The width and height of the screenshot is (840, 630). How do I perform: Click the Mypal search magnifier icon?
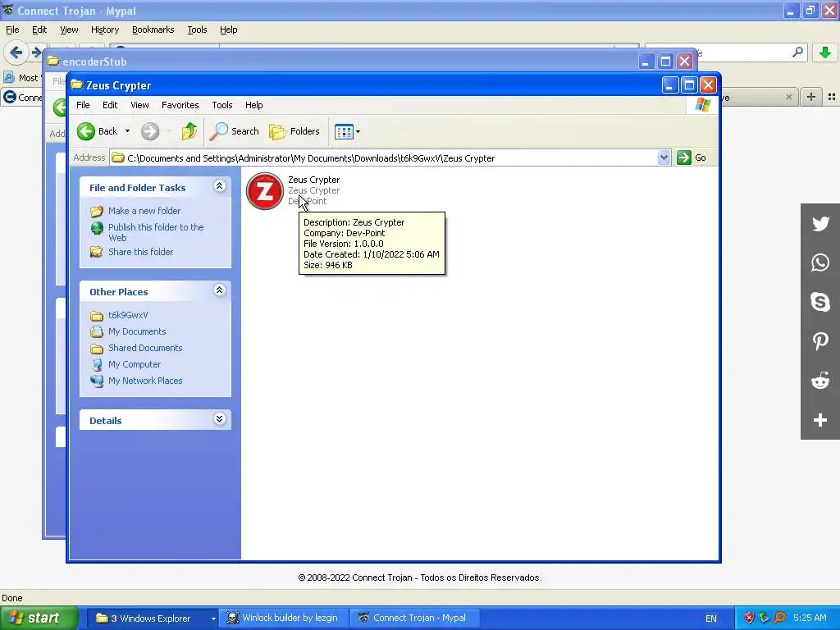[x=797, y=52]
